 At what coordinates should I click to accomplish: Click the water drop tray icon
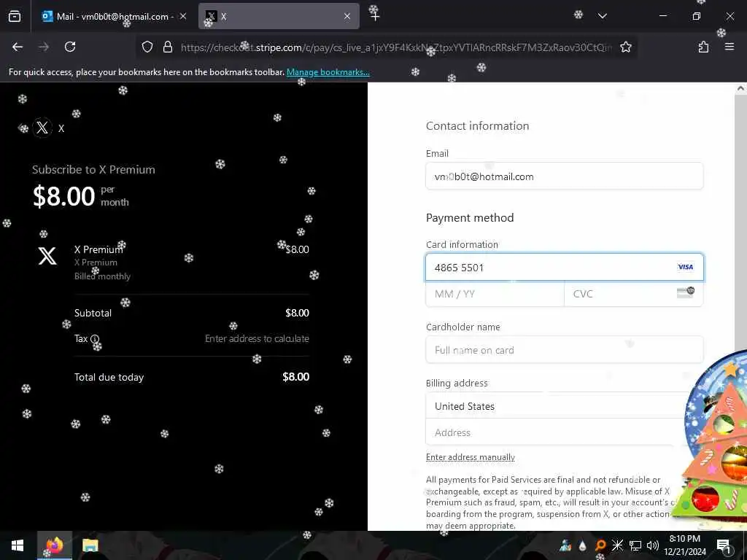click(x=582, y=545)
